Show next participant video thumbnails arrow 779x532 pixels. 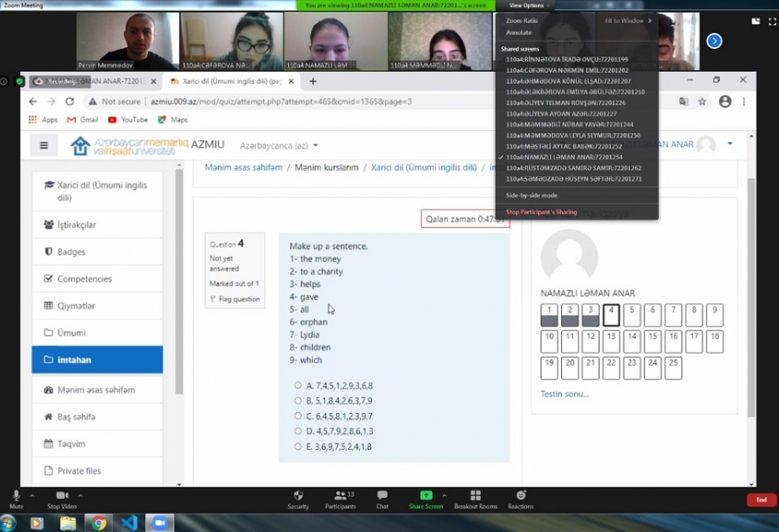click(x=715, y=41)
